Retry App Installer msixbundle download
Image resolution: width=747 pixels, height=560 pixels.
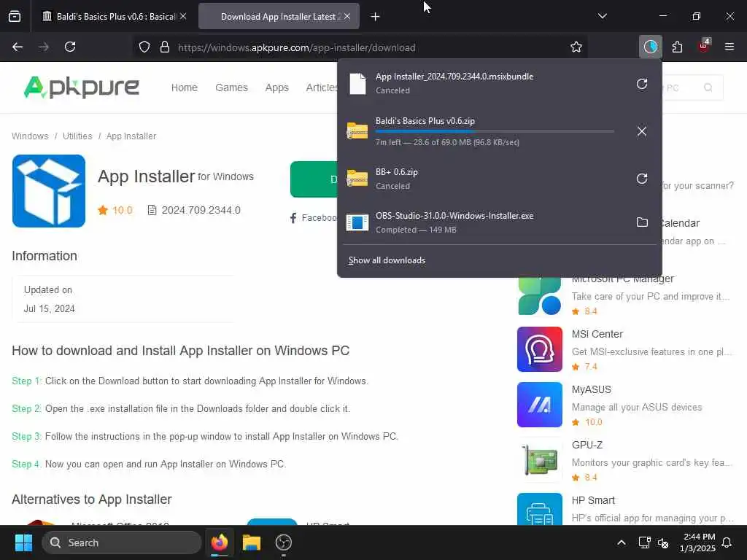(x=642, y=84)
